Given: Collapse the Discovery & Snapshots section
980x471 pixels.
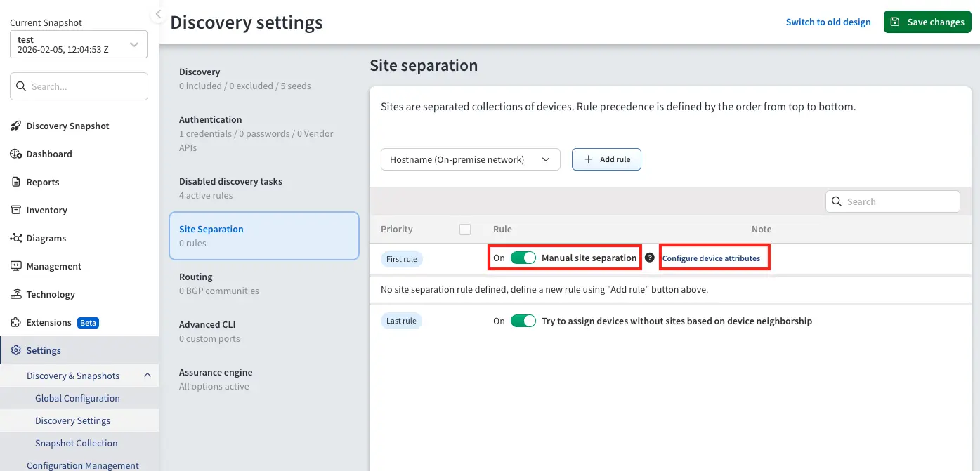Looking at the screenshot, I should point(148,376).
